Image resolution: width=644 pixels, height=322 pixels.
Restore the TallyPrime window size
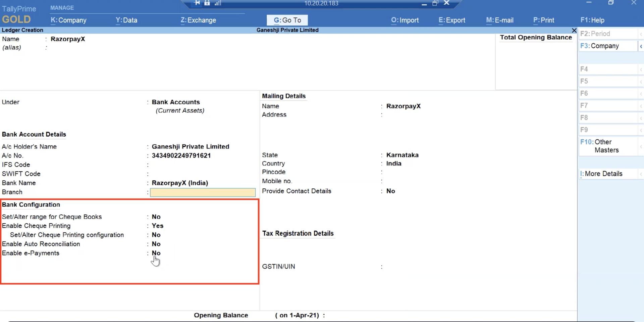coord(611,3)
